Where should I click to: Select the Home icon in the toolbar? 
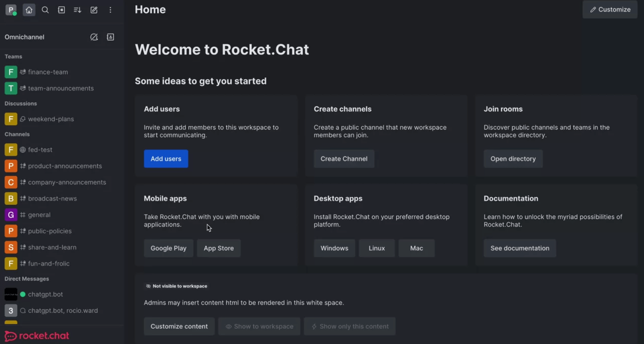click(29, 10)
